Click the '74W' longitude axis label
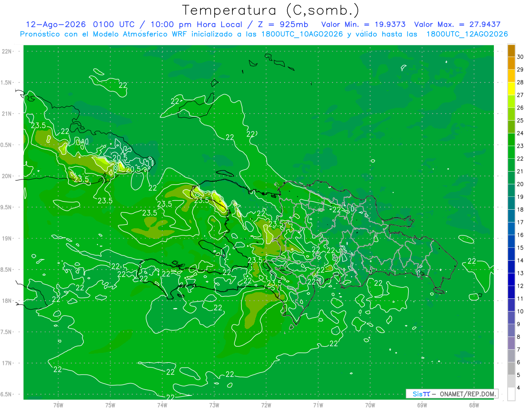The image size is (532, 411). (x=162, y=405)
